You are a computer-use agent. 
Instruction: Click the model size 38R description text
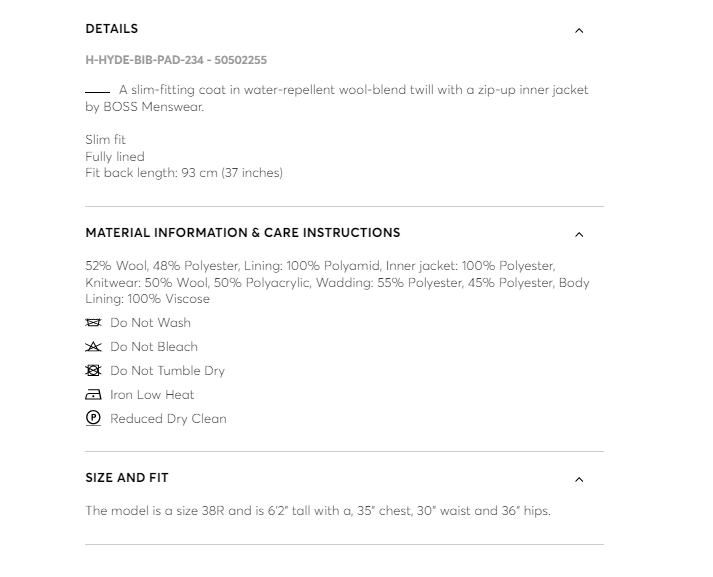click(x=318, y=511)
